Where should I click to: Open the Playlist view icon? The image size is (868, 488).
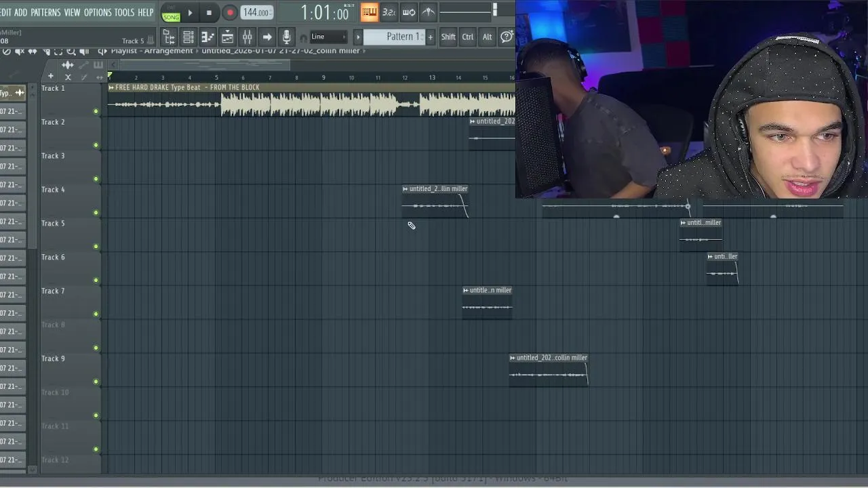(228, 37)
